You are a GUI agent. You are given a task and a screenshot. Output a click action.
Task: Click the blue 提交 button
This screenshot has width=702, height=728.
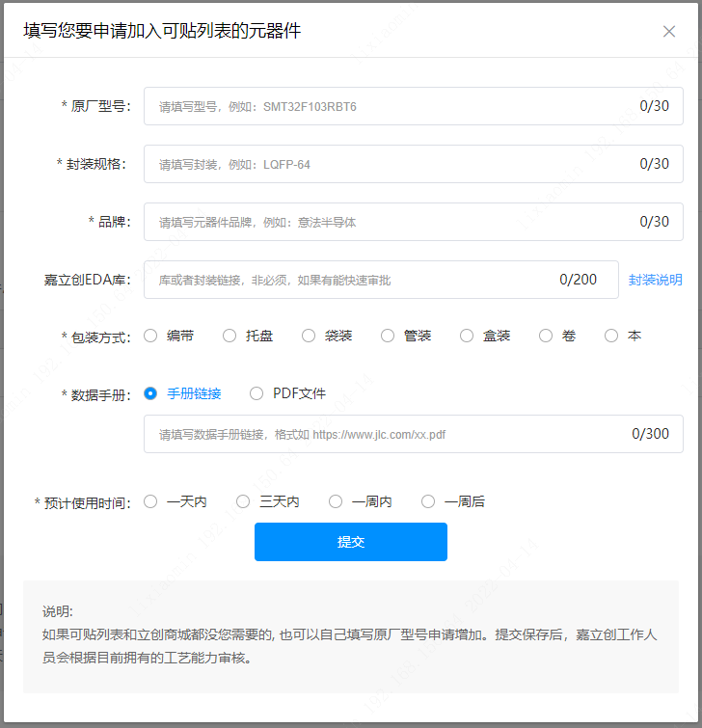point(351,542)
